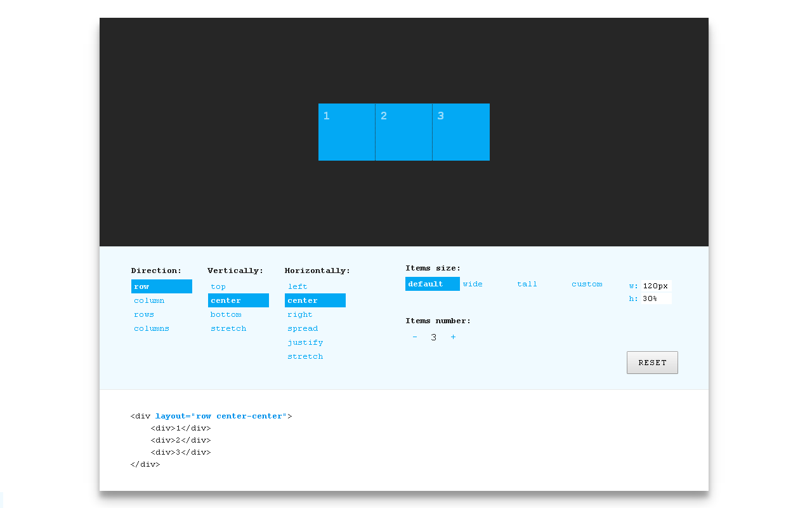Click flex item number 2 in the preview
The height and width of the screenshot is (508, 812).
pos(403,131)
